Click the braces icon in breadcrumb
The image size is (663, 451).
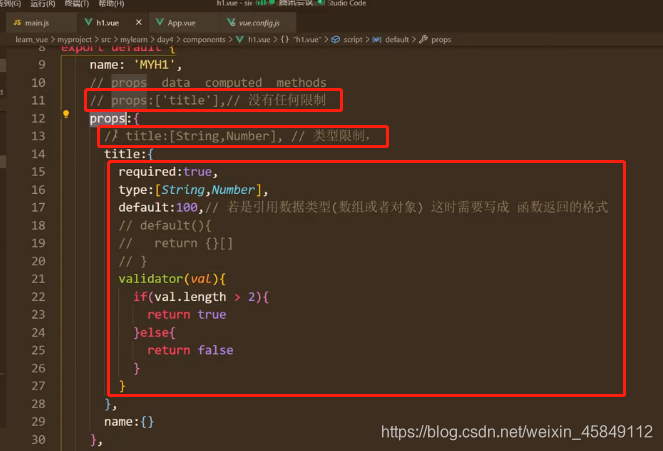tap(285, 40)
